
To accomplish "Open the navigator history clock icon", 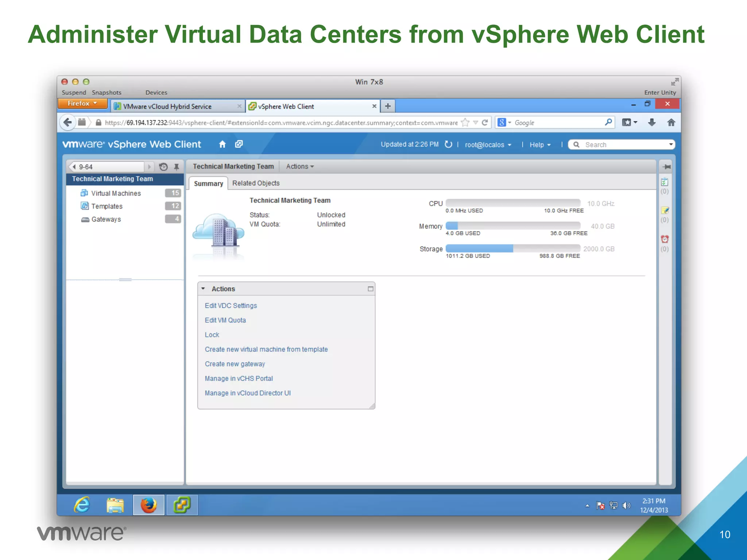I will pos(163,167).
